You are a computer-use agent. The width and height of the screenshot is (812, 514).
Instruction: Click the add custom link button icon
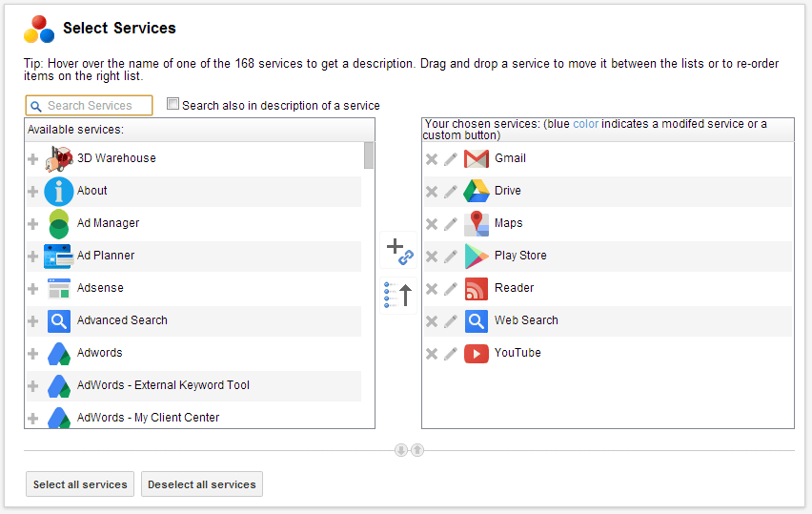click(x=398, y=250)
